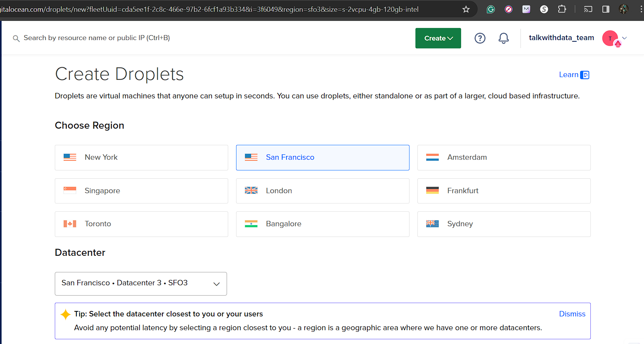The image size is (644, 344).
Task: Click the search magnifier icon
Action: 16,38
